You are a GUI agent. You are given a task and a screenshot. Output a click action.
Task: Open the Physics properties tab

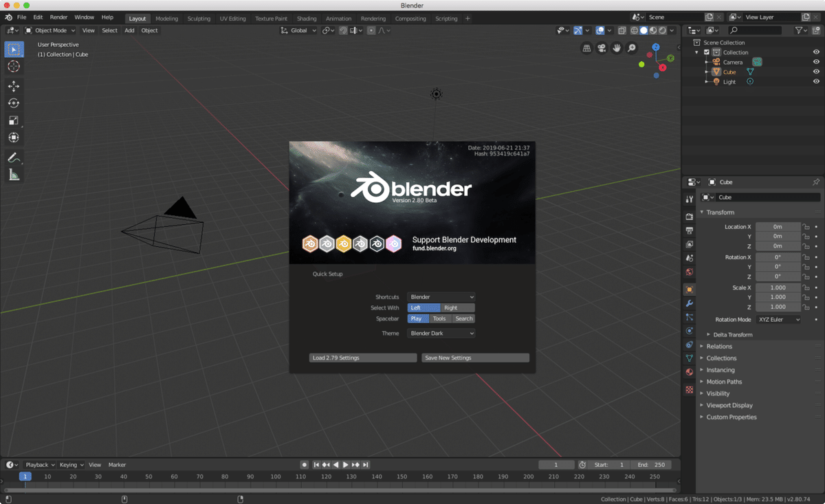[x=689, y=331]
